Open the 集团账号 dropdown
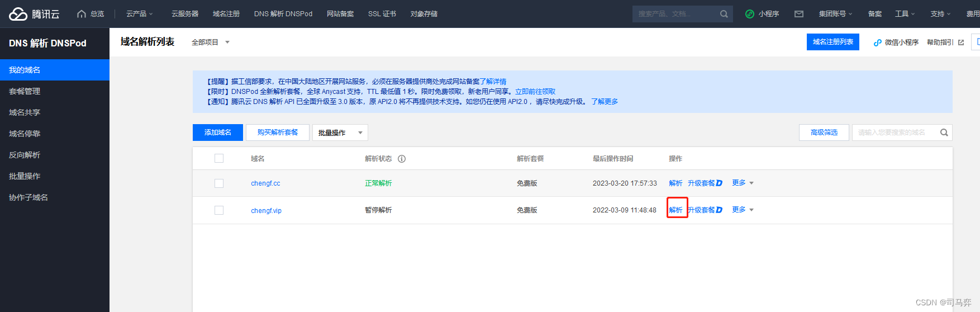The image size is (980, 312). (x=835, y=14)
